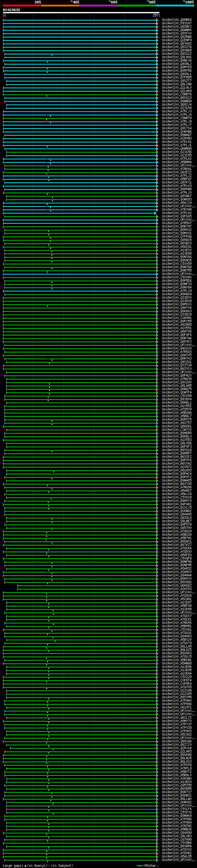
Task: Select label UniRef100_B8LLA5
Action: (176, 646)
